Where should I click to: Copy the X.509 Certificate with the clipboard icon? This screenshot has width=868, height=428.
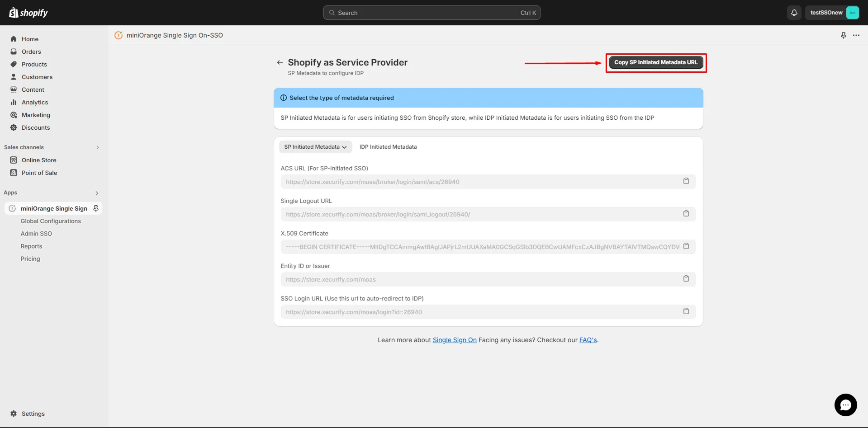(x=686, y=246)
